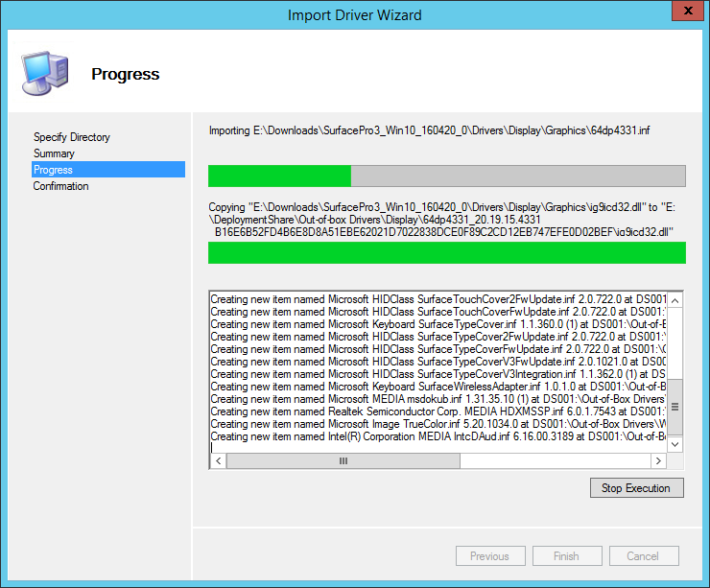Select the Intel IntcDAud.inf log entry

438,436
